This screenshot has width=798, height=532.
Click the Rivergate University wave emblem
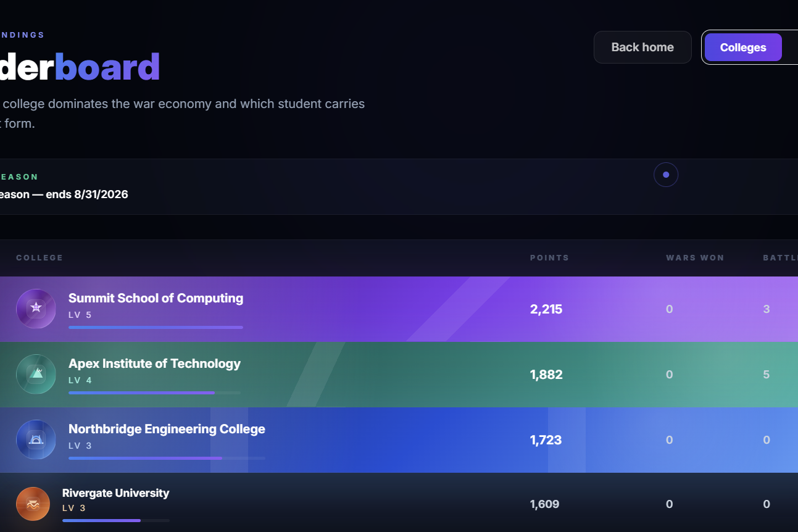pos(33,504)
